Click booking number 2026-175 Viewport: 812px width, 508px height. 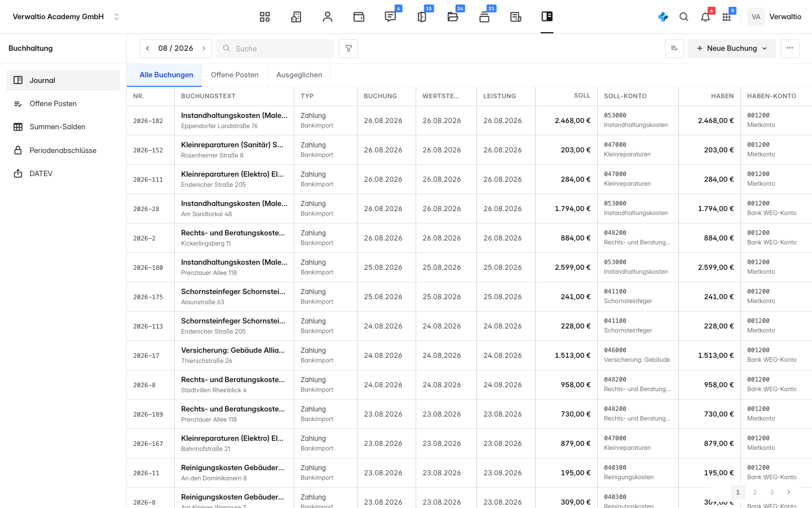click(x=148, y=297)
